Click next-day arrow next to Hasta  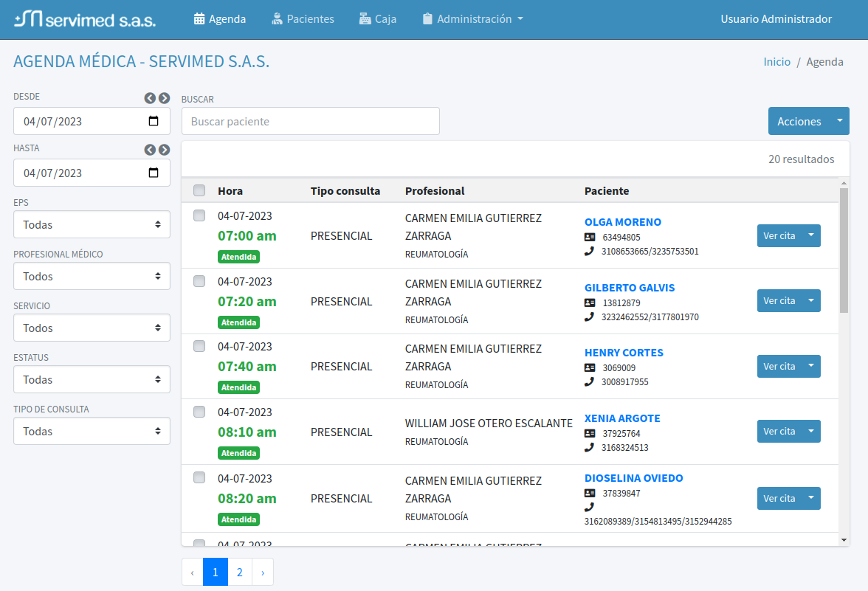[x=164, y=150]
